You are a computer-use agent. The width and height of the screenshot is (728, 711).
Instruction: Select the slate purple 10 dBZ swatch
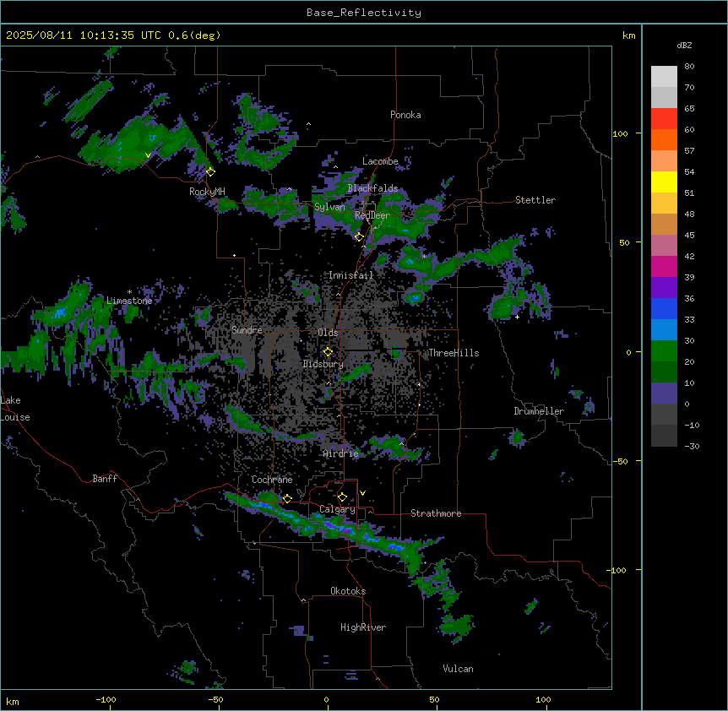click(664, 393)
